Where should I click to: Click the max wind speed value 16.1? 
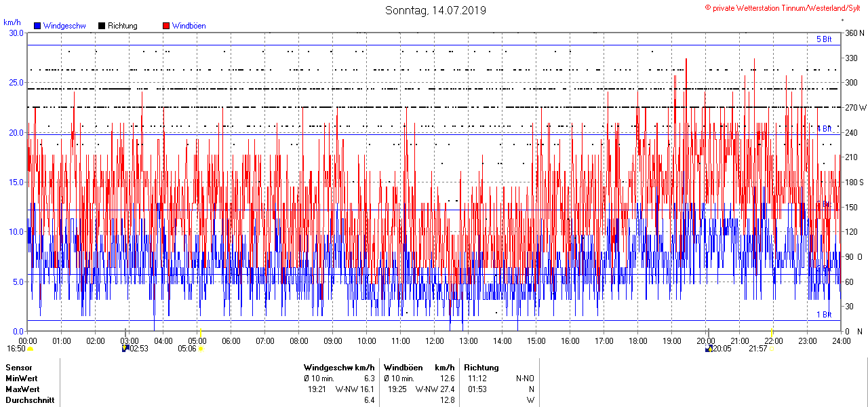(x=368, y=389)
